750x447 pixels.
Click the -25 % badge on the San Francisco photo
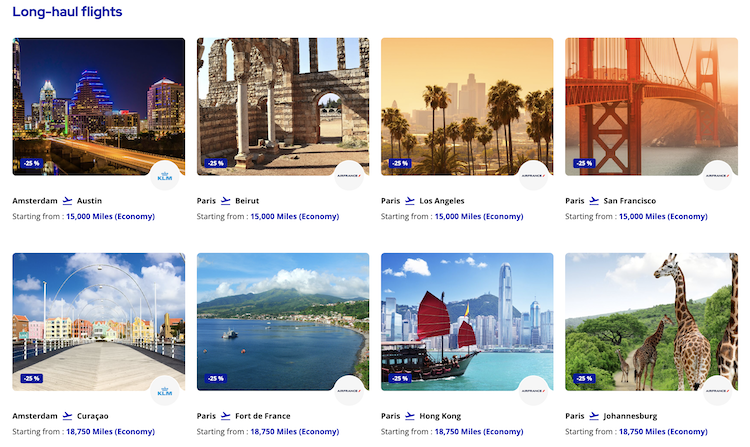pos(584,164)
